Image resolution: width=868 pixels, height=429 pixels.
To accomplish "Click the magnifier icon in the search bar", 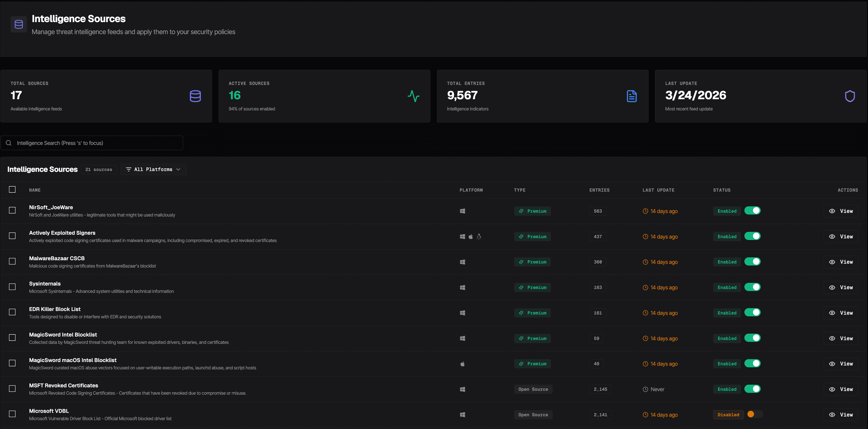I will 9,143.
